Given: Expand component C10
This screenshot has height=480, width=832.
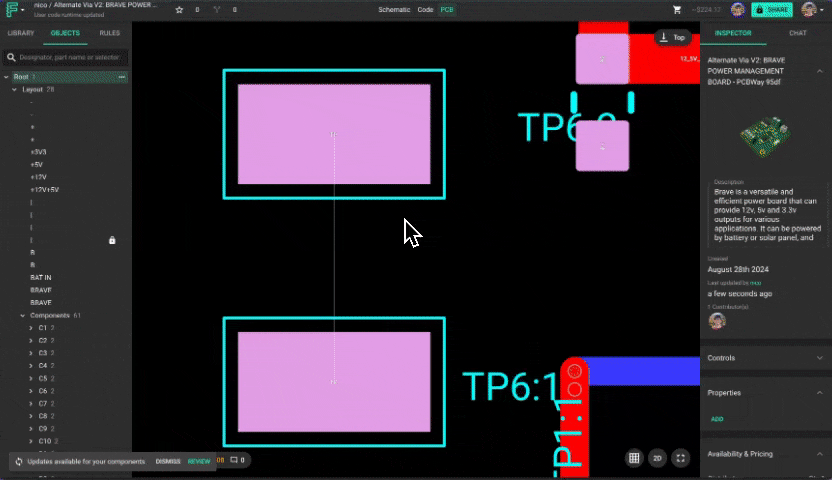Looking at the screenshot, I should (31, 441).
